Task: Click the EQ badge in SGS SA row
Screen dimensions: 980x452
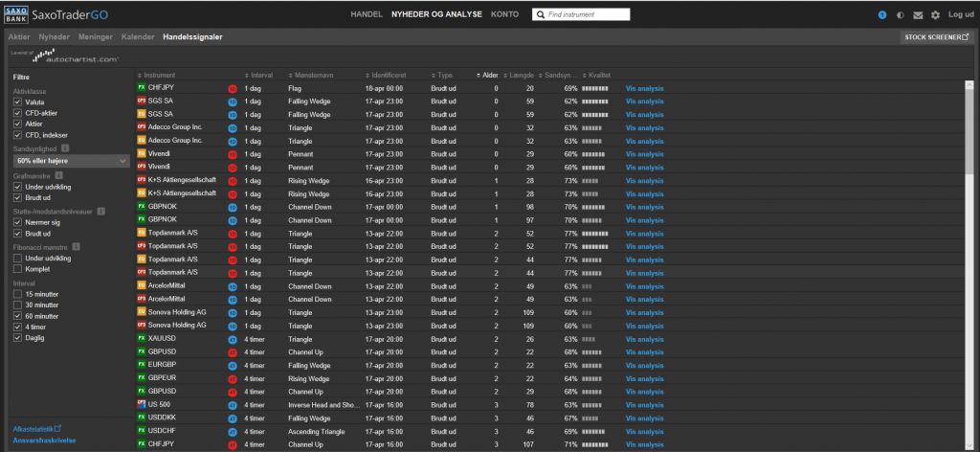Action: (141, 114)
